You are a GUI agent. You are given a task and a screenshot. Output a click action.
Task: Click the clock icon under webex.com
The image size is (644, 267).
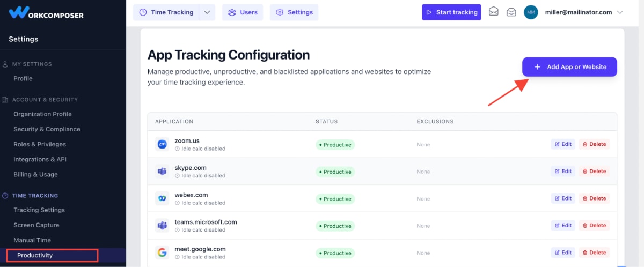click(178, 203)
